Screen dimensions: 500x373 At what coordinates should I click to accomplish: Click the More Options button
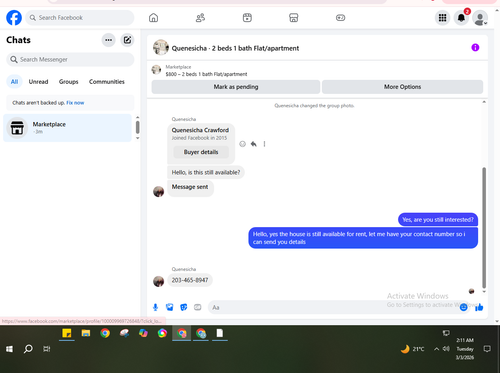402,87
